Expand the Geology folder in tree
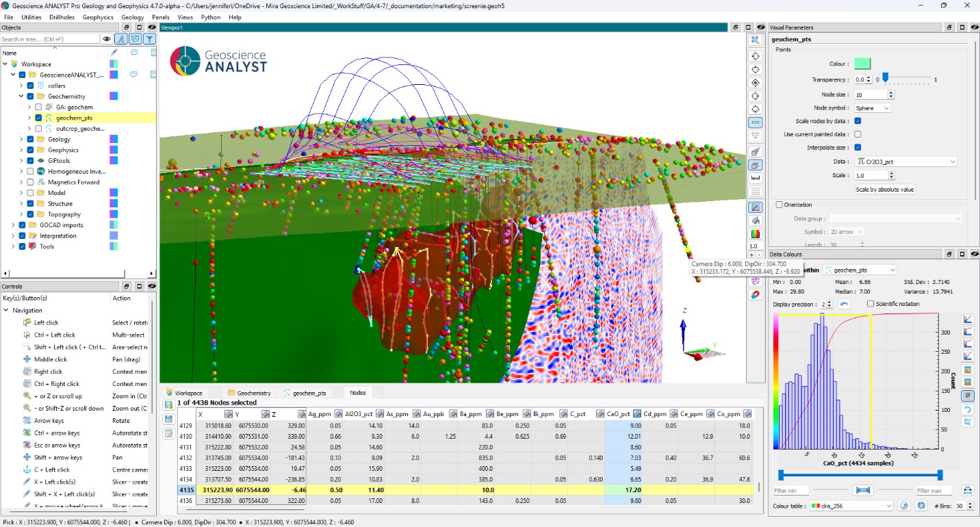This screenshot has width=980, height=527. (x=21, y=139)
